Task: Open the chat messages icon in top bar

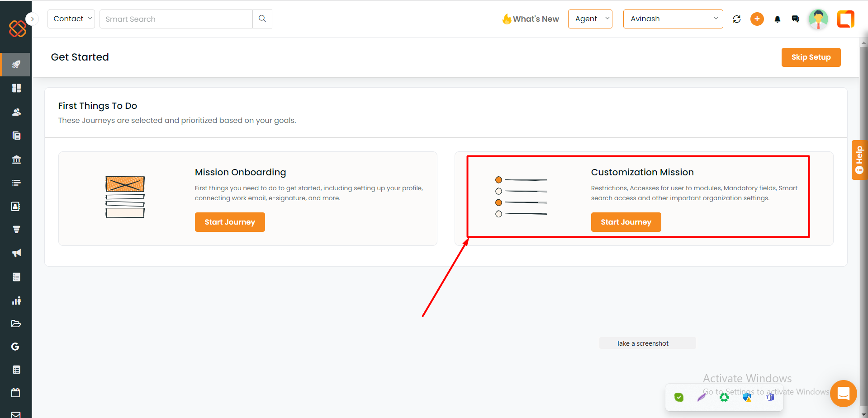Action: [796, 19]
